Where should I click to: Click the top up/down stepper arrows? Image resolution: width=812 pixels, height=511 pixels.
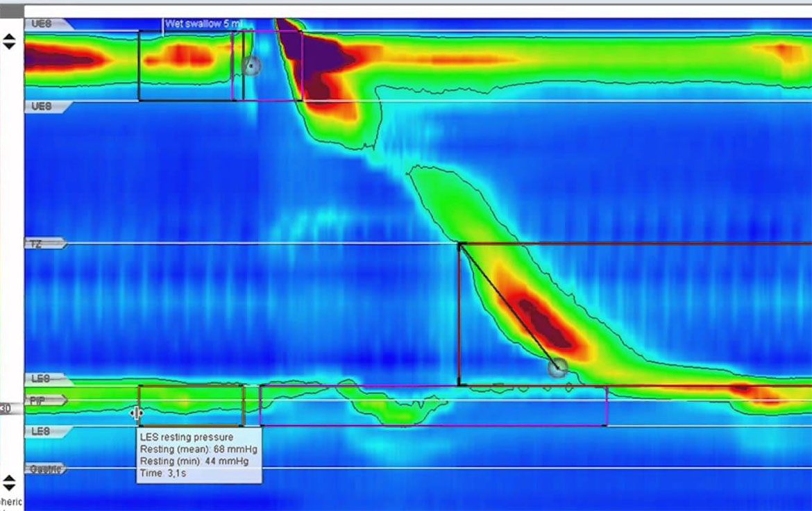(x=9, y=42)
